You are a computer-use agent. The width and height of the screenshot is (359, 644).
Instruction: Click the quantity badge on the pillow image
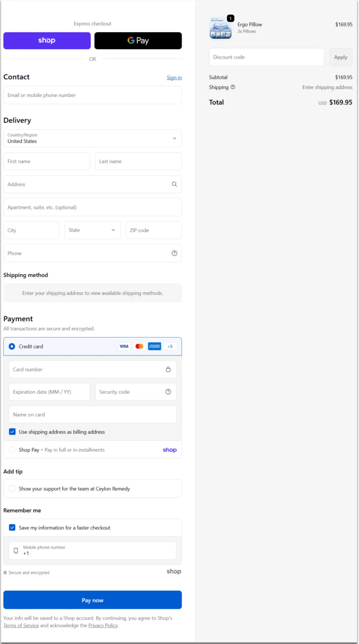pyautogui.click(x=230, y=18)
